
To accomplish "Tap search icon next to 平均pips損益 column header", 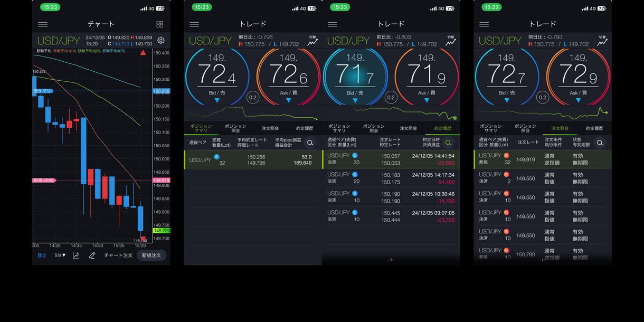I will (x=310, y=143).
